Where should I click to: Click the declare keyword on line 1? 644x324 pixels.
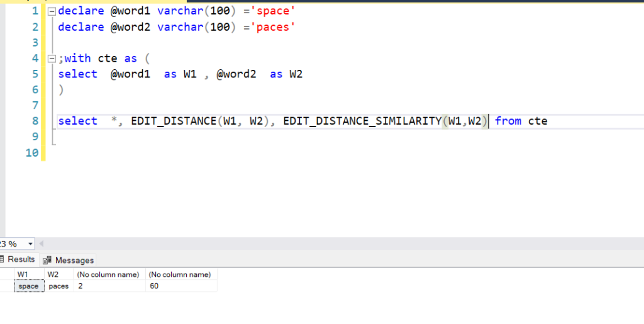pyautogui.click(x=81, y=11)
